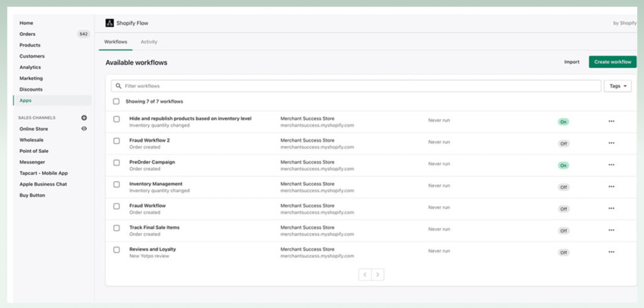This screenshot has height=308, width=644.
Task: Open more actions for Reviews and Loyalty
Action: click(x=611, y=252)
